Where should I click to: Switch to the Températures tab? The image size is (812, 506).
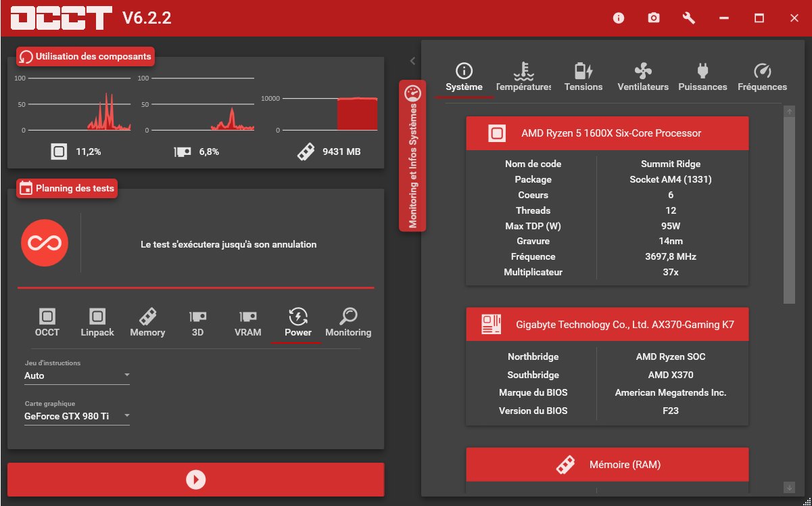[x=523, y=77]
